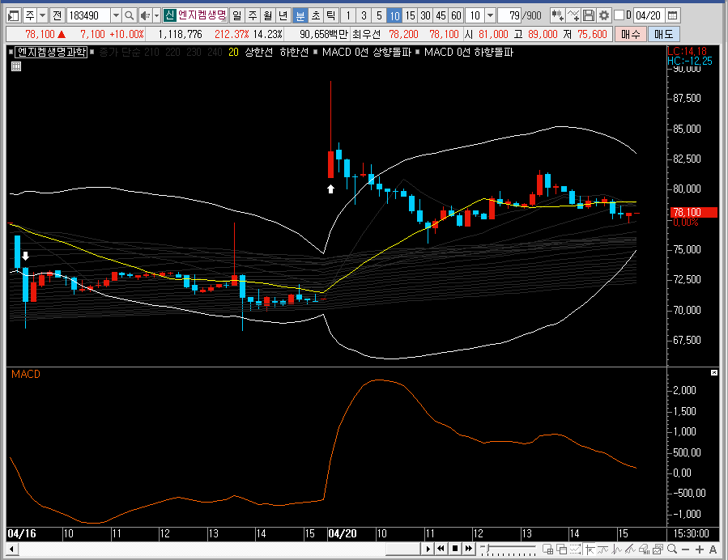This screenshot has height=560, width=728.
Task: Open the stock code 183490 dropdown
Action: coord(116,15)
